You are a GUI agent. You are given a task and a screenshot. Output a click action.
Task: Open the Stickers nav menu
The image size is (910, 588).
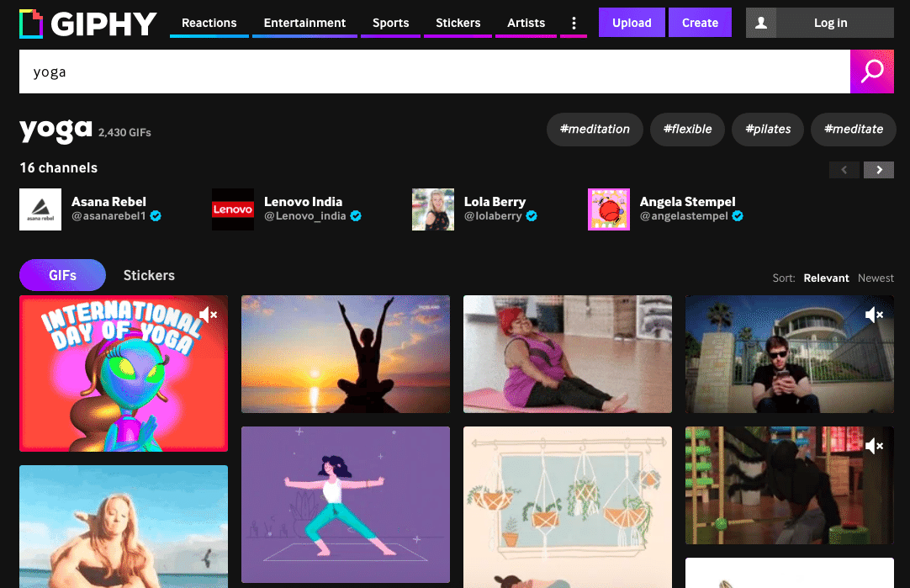click(x=458, y=23)
